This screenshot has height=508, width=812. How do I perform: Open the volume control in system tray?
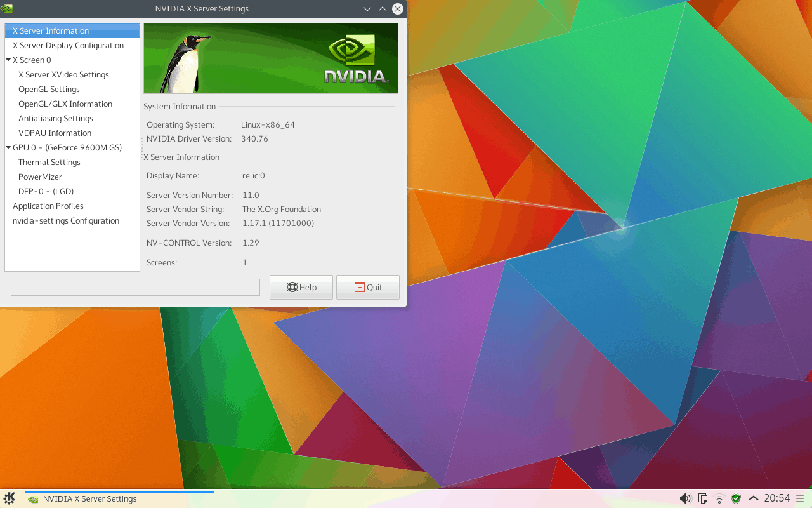(x=685, y=498)
